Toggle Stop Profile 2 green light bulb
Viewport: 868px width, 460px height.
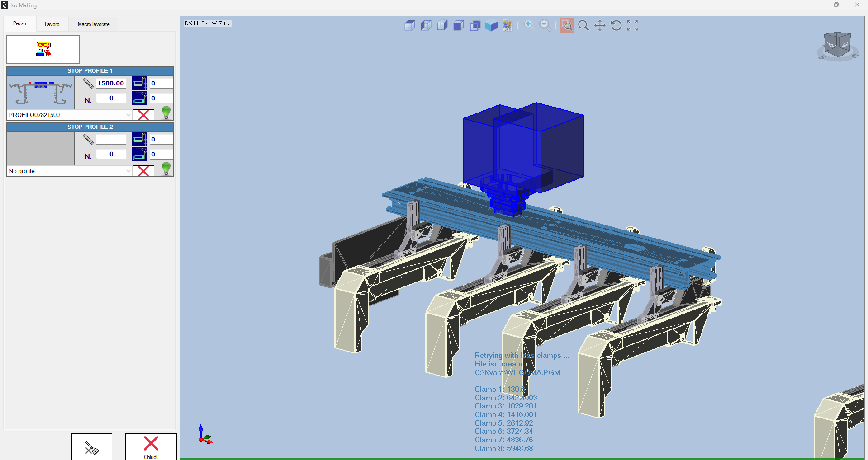tap(166, 169)
